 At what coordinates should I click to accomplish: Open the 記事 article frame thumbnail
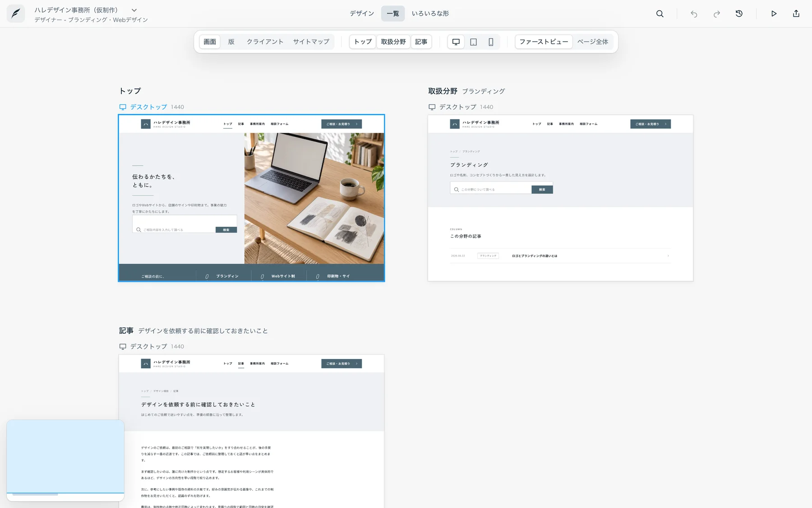251,431
